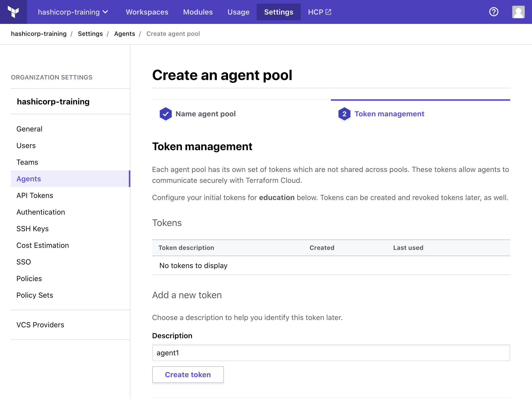Open the user avatar menu

[x=518, y=12]
